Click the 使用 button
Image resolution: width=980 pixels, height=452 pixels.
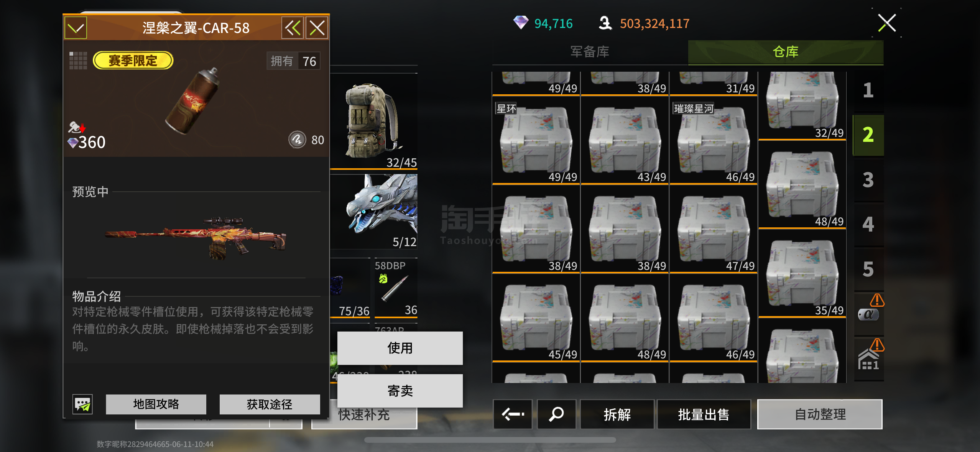(400, 348)
